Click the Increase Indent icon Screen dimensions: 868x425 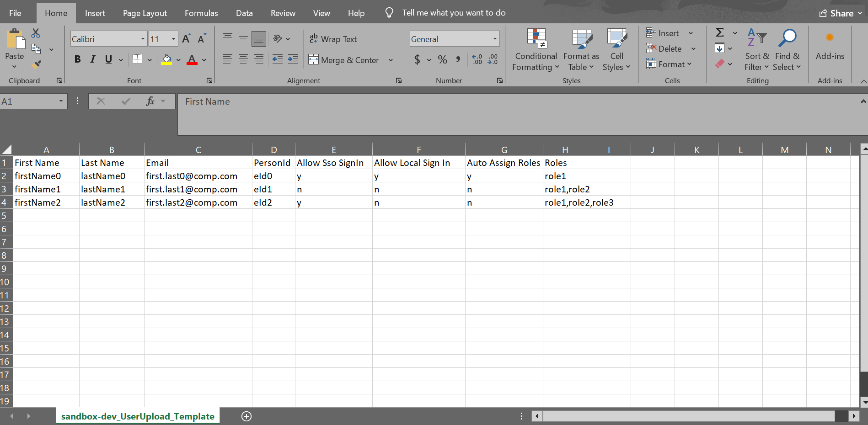pos(293,59)
